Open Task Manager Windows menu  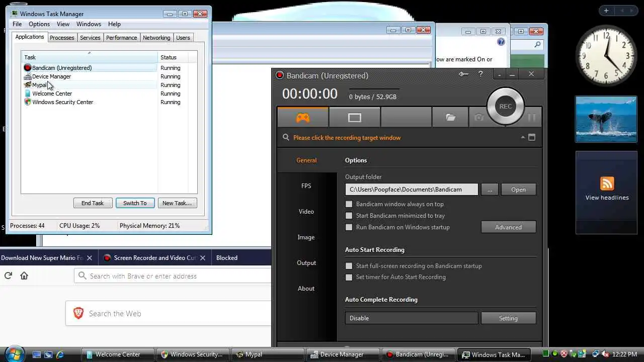click(x=89, y=24)
